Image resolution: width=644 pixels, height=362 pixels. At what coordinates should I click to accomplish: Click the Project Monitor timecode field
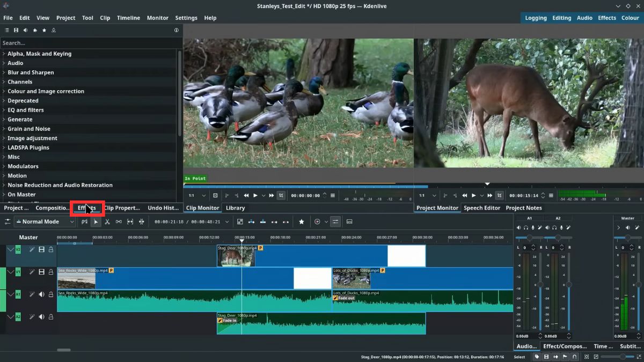pos(523,196)
